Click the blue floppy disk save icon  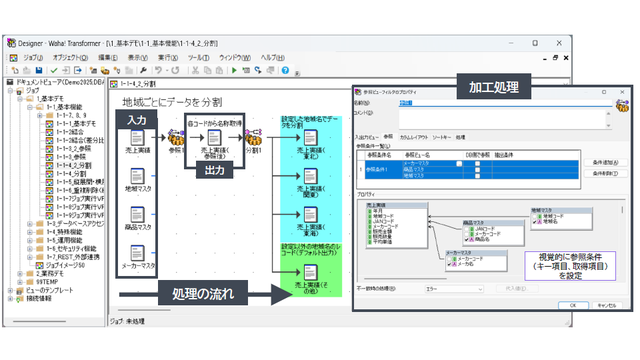[39, 70]
